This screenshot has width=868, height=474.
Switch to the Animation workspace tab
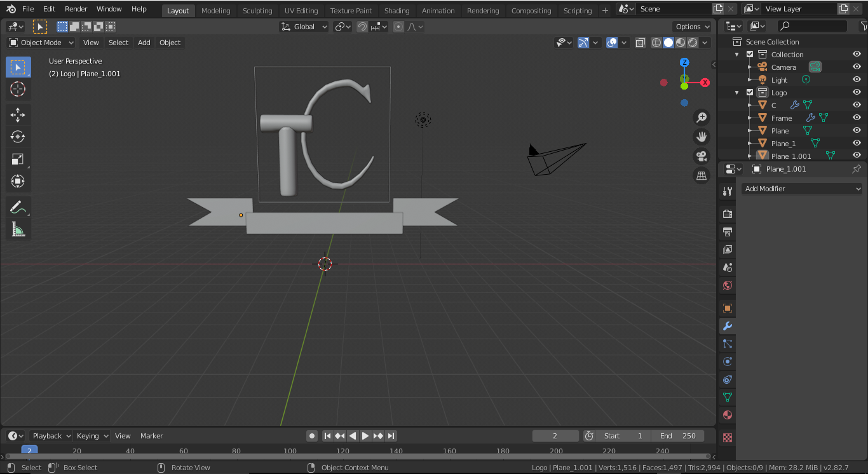[x=438, y=11]
